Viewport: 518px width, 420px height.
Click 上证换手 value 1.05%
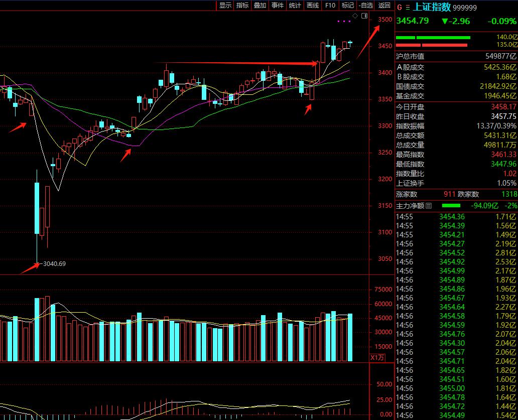506,184
